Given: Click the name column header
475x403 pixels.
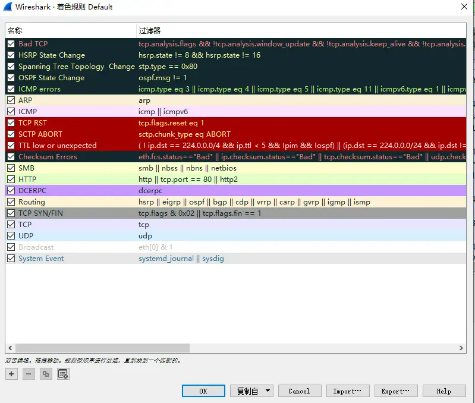Looking at the screenshot, I should (71, 31).
